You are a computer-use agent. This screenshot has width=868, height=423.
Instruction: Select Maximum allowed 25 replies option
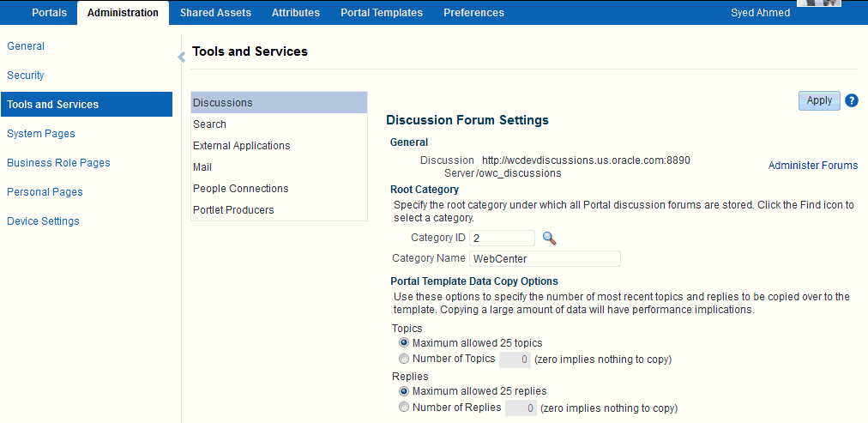coord(404,391)
